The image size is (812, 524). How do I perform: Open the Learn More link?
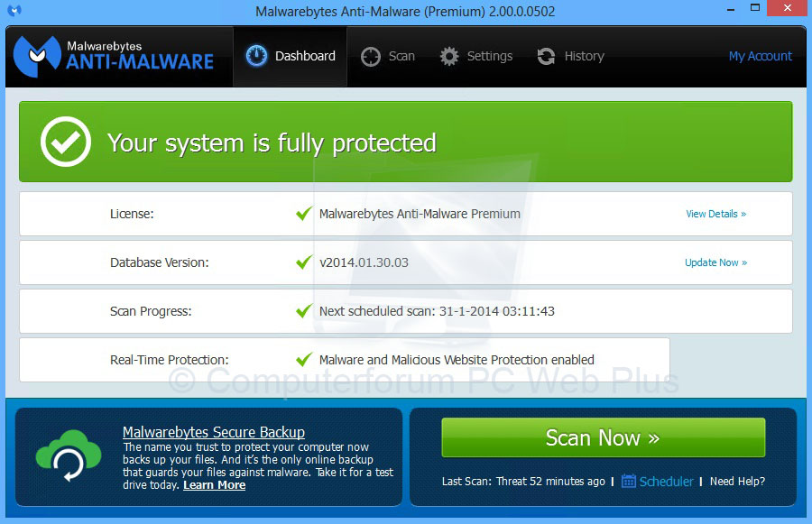click(214, 484)
